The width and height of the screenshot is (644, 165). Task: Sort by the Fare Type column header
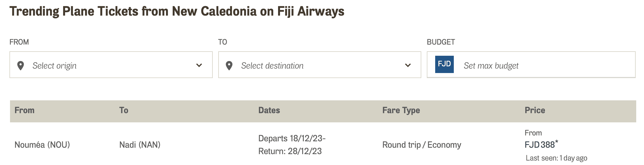401,110
